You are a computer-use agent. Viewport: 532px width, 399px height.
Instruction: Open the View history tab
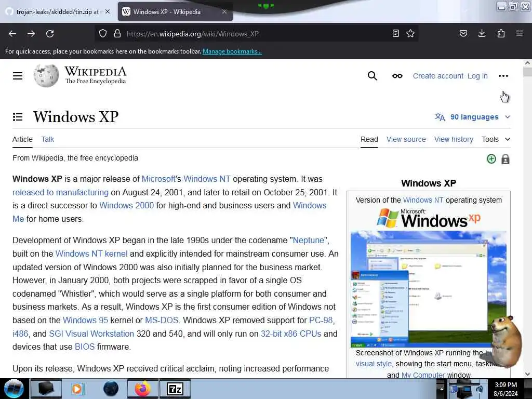pyautogui.click(x=454, y=139)
